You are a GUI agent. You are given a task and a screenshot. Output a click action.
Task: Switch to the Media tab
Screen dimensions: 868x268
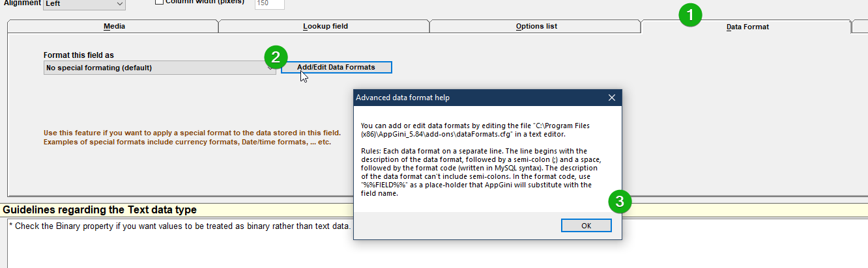113,27
